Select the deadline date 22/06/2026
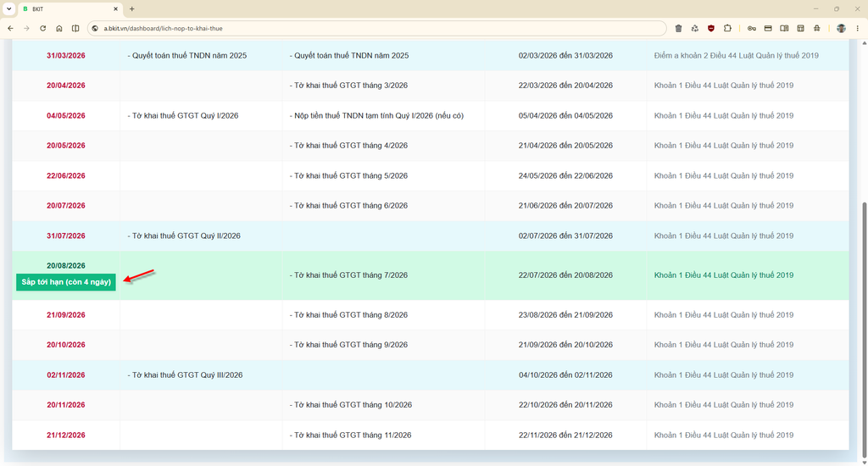 click(66, 175)
